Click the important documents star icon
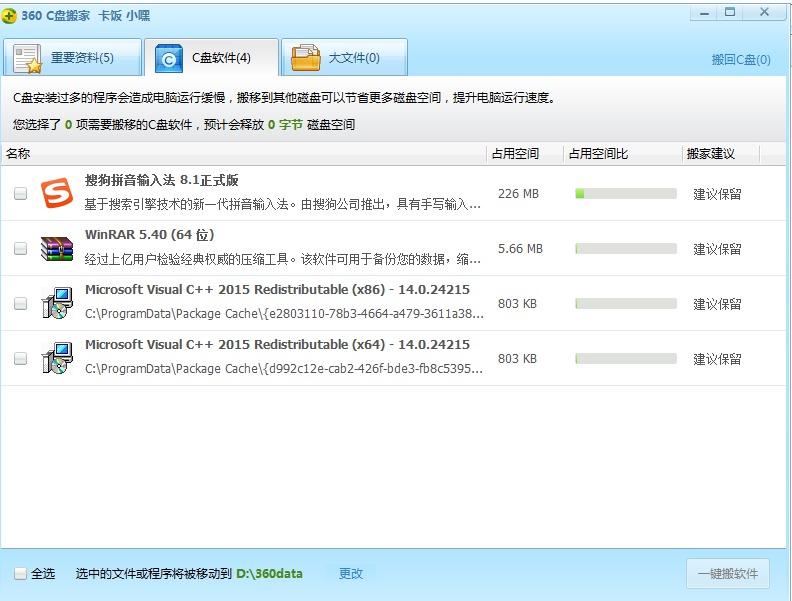Screen dimensions: 792x601 point(27,59)
